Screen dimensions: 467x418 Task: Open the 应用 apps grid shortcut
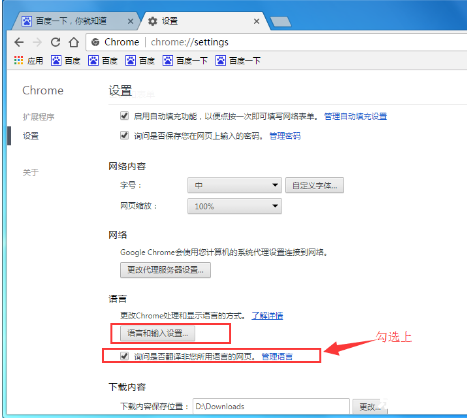click(28, 61)
